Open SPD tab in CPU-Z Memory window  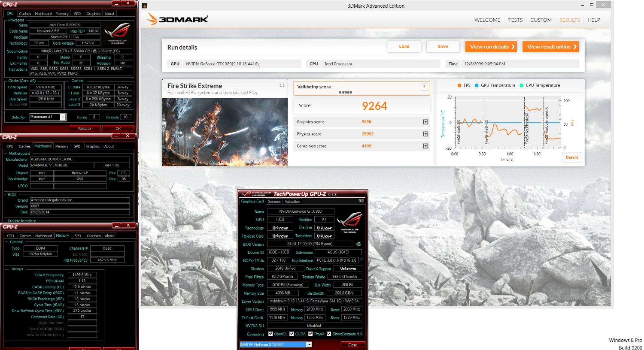click(78, 235)
